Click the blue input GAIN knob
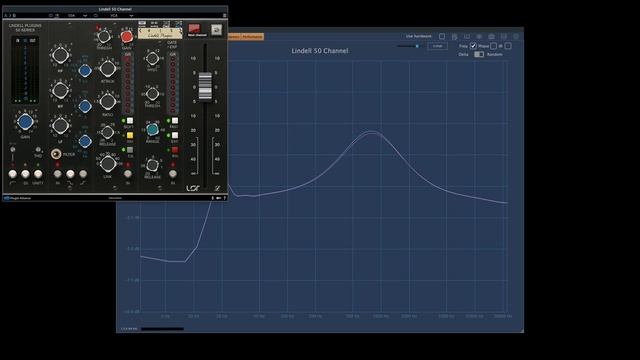640x360 pixels. point(25,121)
